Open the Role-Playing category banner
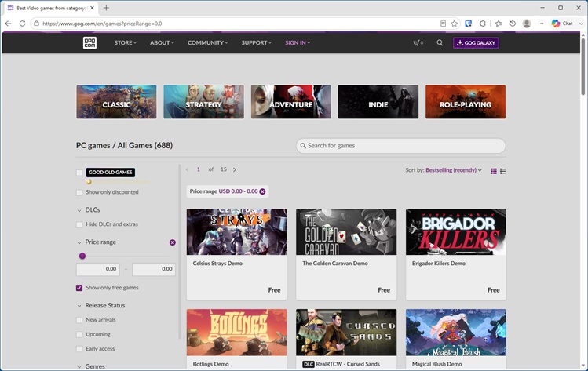This screenshot has height=371, width=588. [466, 101]
